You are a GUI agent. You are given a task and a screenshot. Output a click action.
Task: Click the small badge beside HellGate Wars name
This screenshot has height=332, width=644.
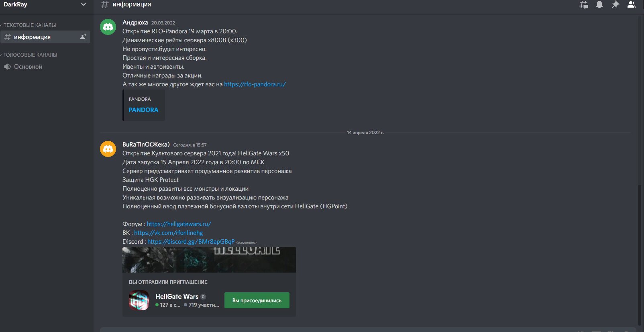[203, 297]
